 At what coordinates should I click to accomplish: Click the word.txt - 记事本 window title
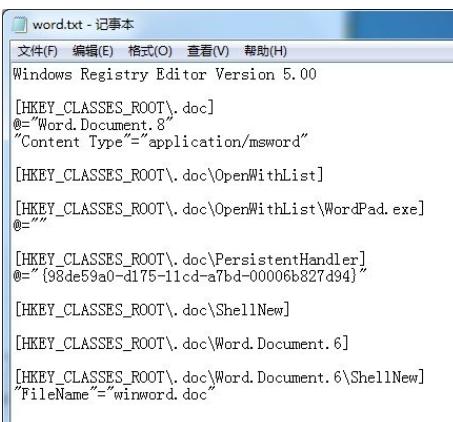(83, 25)
